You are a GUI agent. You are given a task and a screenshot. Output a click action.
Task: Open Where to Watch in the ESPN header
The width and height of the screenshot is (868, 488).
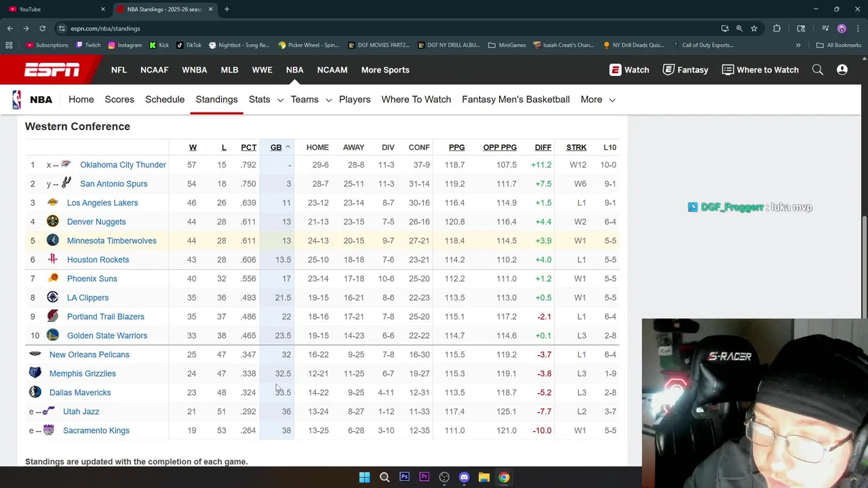coord(760,70)
